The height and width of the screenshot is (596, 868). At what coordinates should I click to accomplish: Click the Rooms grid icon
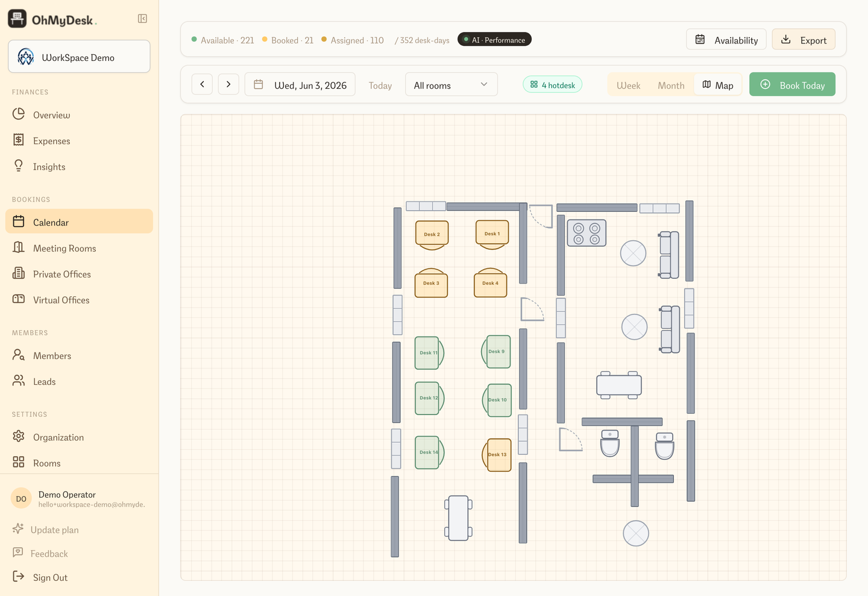(x=19, y=462)
